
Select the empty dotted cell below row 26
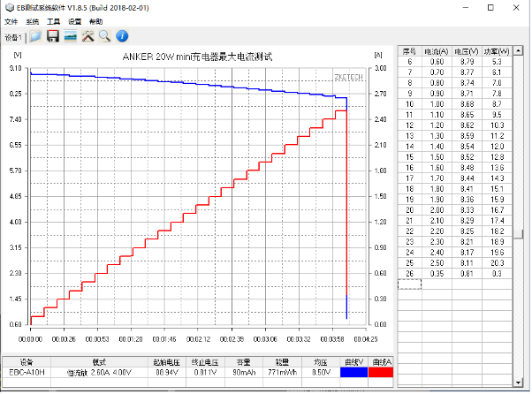pyautogui.click(x=409, y=284)
